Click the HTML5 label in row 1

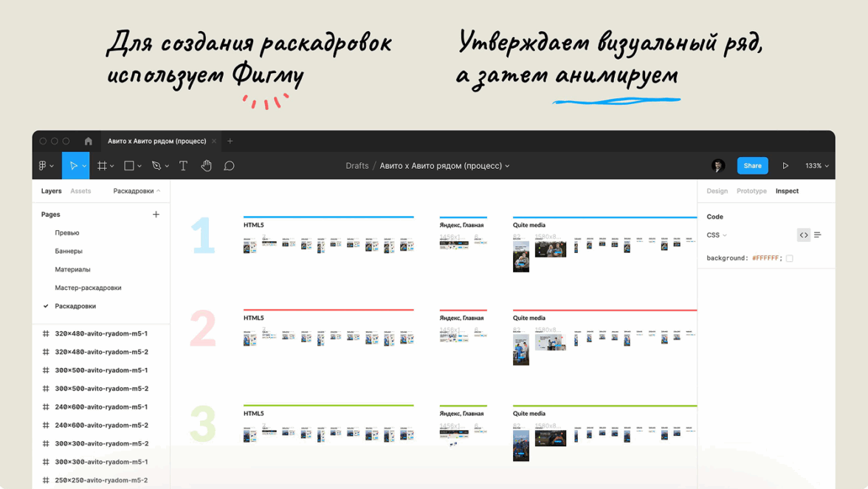pyautogui.click(x=254, y=225)
